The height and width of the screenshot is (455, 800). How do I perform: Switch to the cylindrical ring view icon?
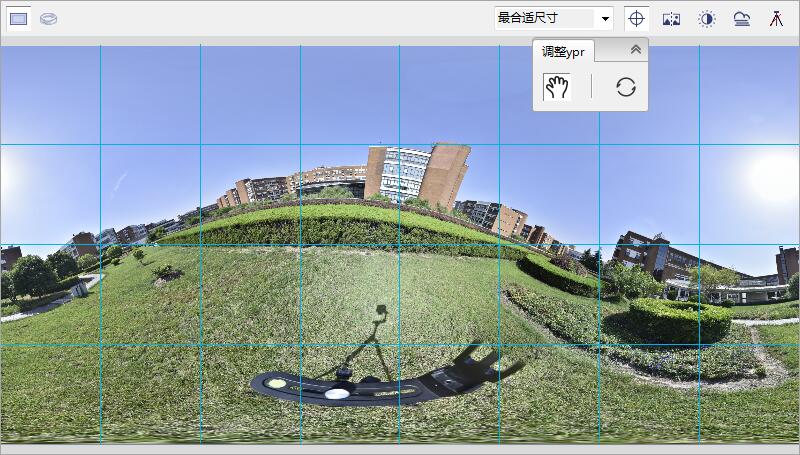(x=48, y=19)
